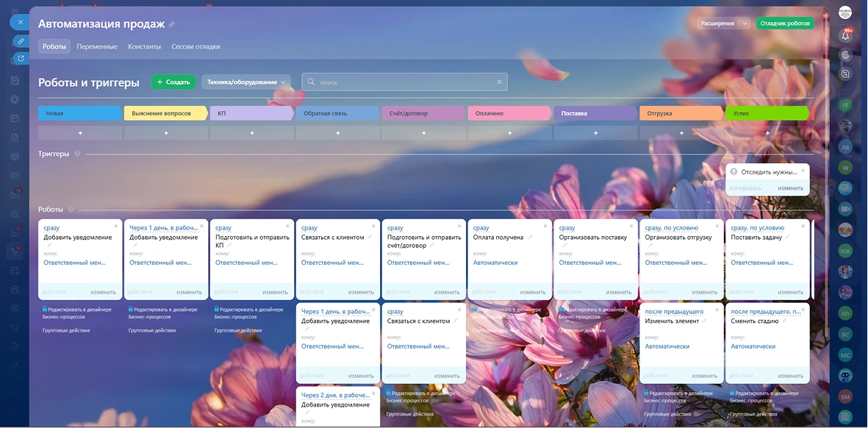Remove the Оплата получена robot with its X
This screenshot has height=428, width=868.
545,227
